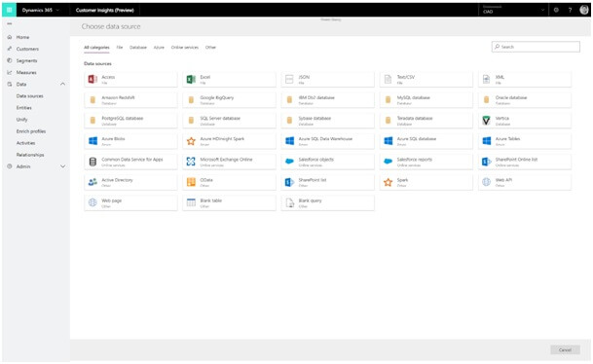Select the MySQL database tile

[426, 100]
